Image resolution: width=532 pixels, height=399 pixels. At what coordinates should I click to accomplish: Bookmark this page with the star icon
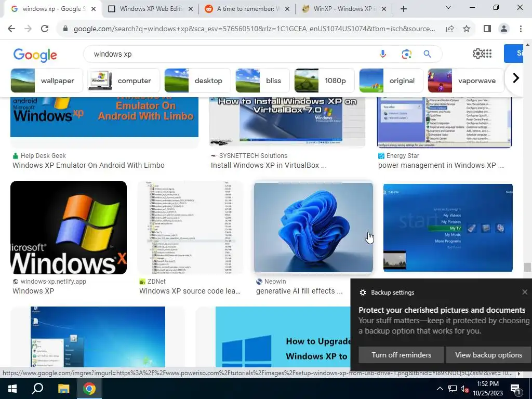(467, 29)
